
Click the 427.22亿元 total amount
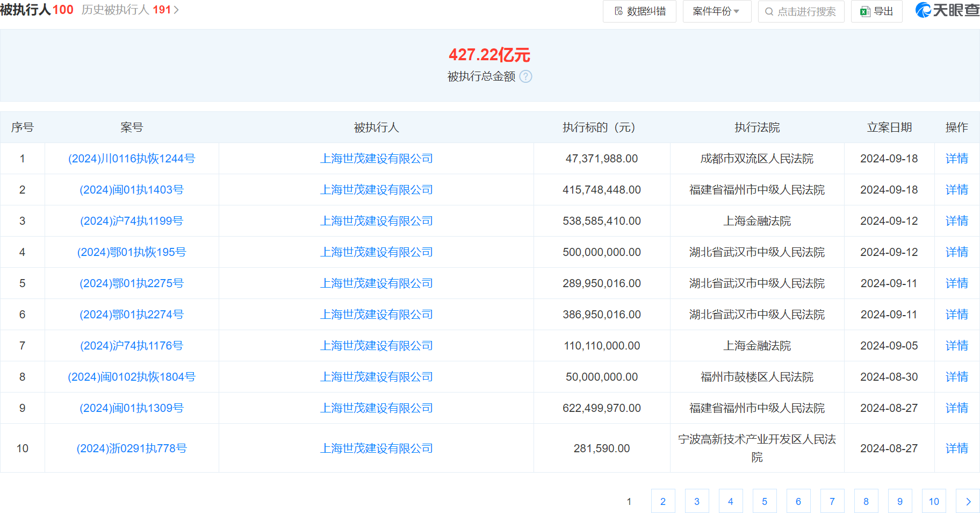(489, 54)
